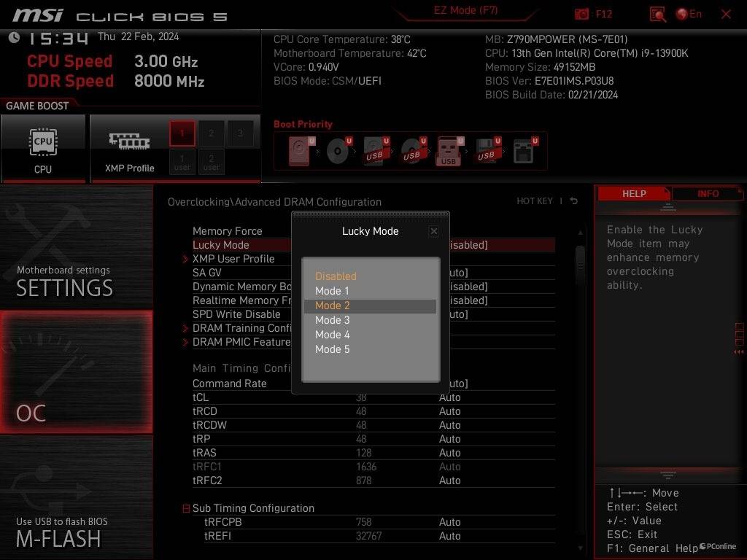
Task: Click the USB optical drive boot icon
Action: tap(413, 151)
